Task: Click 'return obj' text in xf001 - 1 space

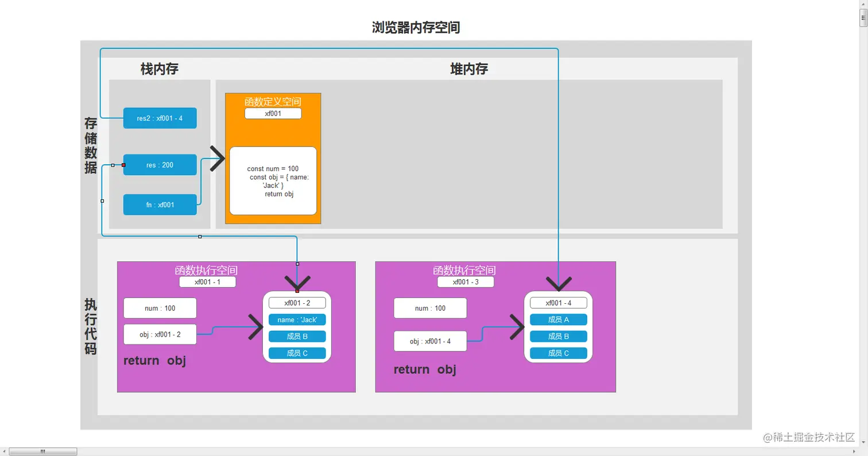Action: (155, 361)
